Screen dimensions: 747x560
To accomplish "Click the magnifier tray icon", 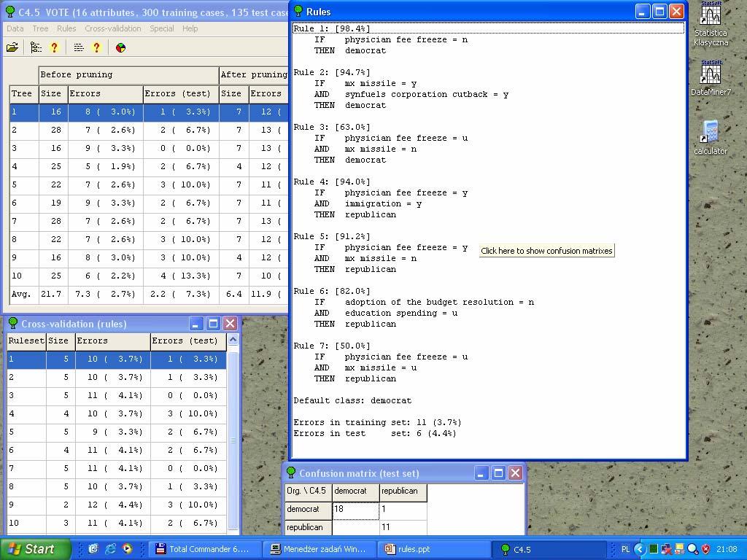I will [x=693, y=549].
